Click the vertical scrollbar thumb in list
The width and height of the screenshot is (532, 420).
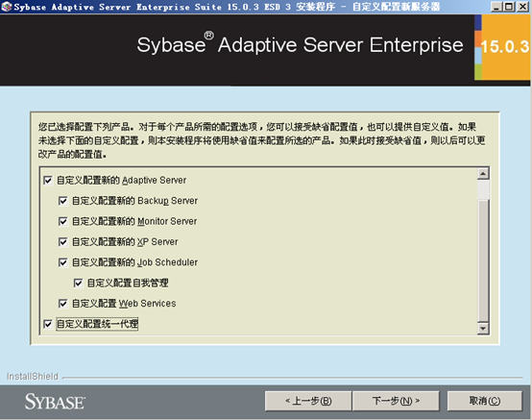[x=483, y=260]
